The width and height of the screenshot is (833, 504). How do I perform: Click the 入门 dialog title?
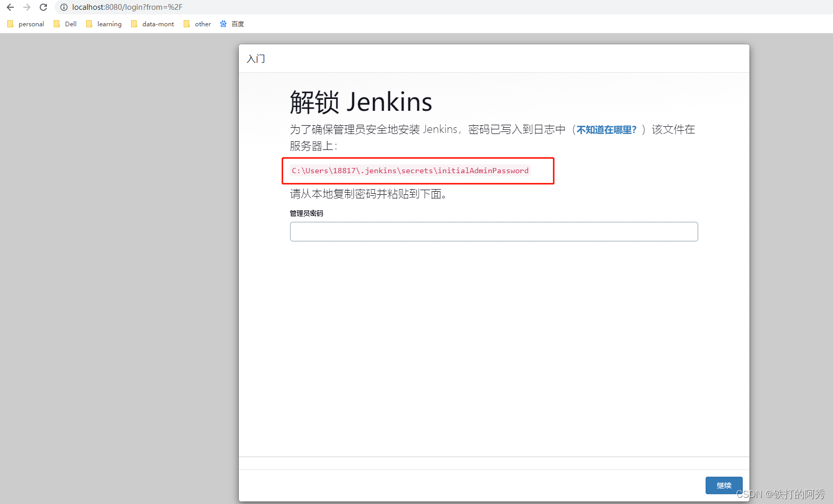(256, 59)
